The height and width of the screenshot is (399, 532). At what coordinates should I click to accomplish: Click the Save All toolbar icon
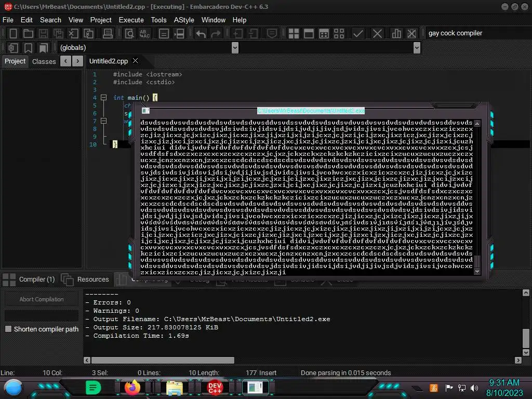[58, 34]
